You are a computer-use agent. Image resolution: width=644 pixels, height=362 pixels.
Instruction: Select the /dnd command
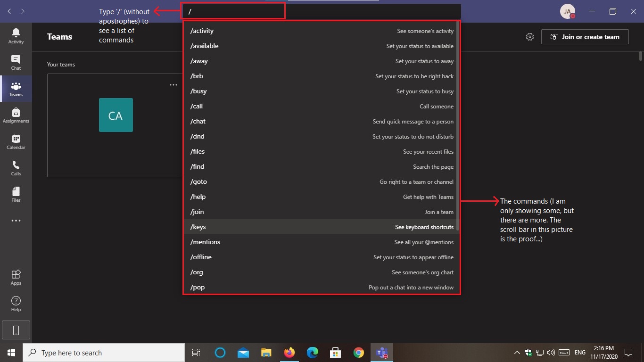pyautogui.click(x=321, y=137)
